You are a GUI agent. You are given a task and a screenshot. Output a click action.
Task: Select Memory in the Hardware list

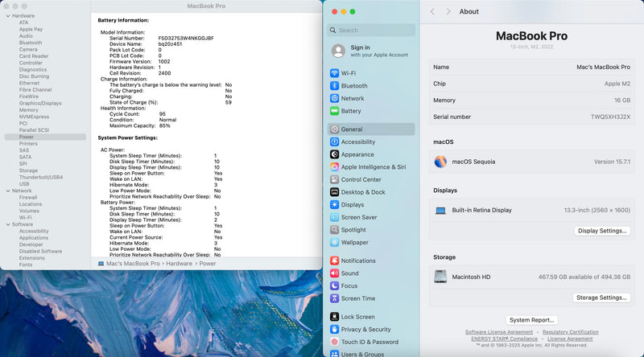click(x=29, y=110)
